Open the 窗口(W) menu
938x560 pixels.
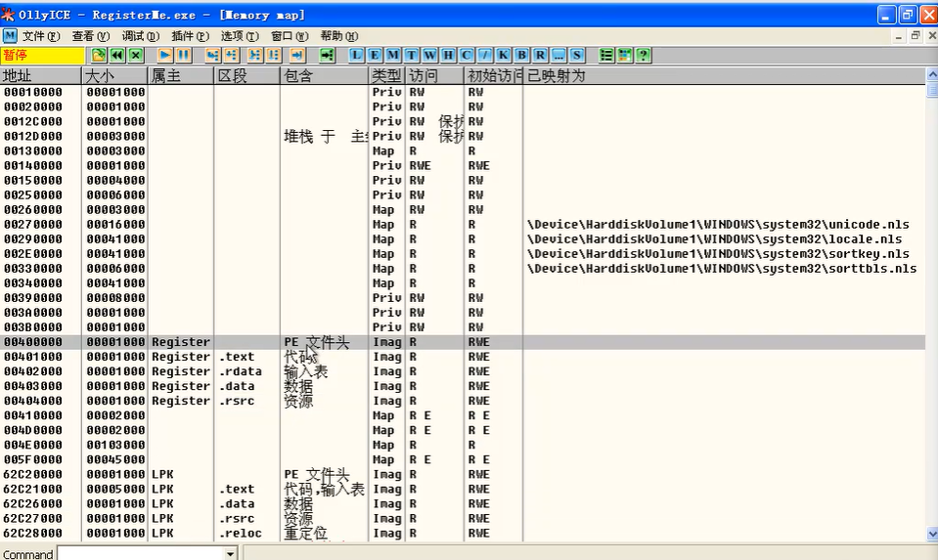[290, 36]
